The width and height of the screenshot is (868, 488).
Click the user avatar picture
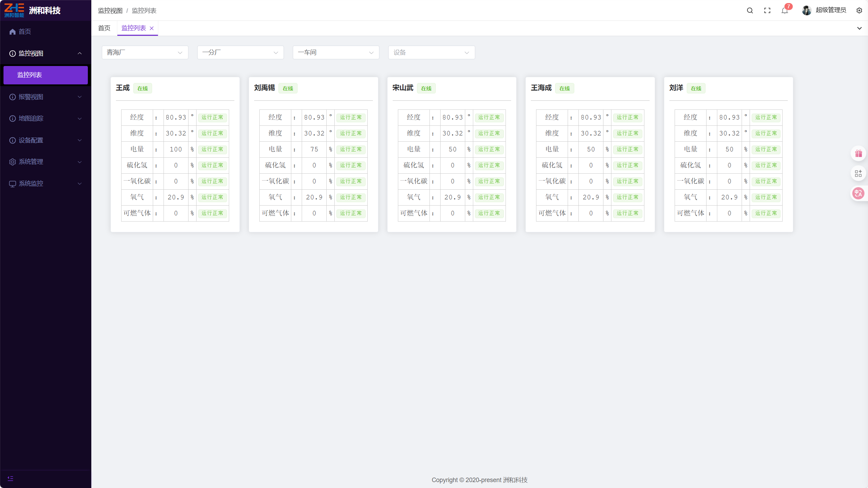click(807, 10)
